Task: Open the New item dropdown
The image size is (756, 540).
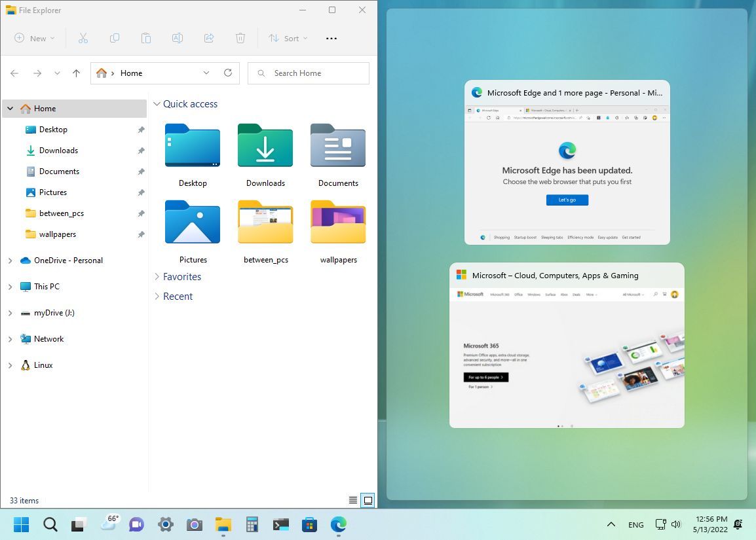Action: click(x=34, y=38)
